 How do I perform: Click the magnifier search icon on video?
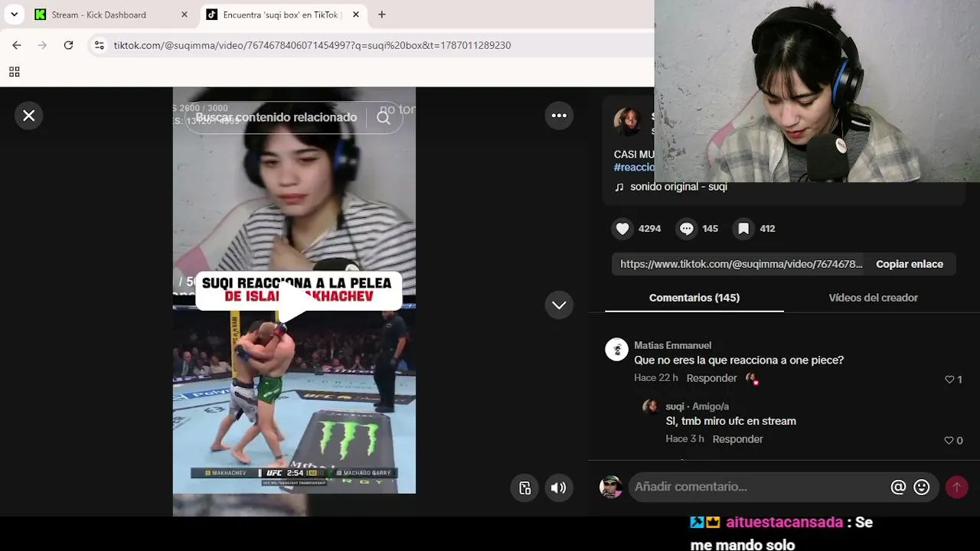[x=384, y=118]
